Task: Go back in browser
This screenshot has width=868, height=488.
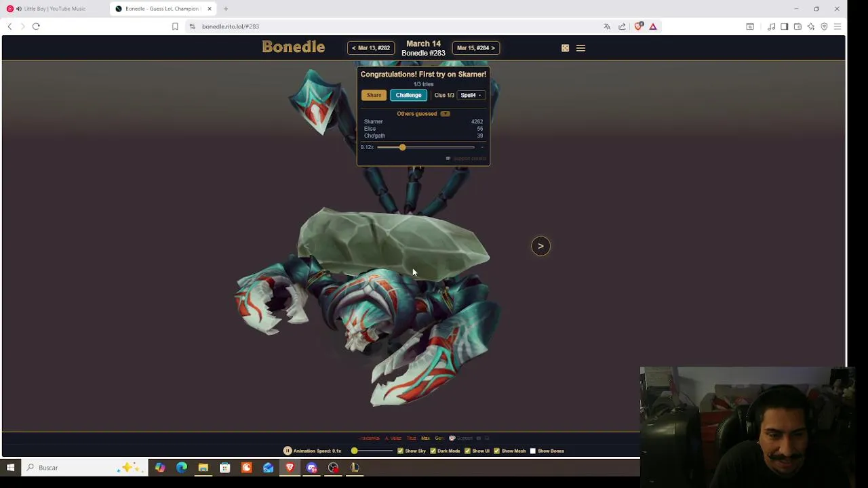Action: point(9,26)
